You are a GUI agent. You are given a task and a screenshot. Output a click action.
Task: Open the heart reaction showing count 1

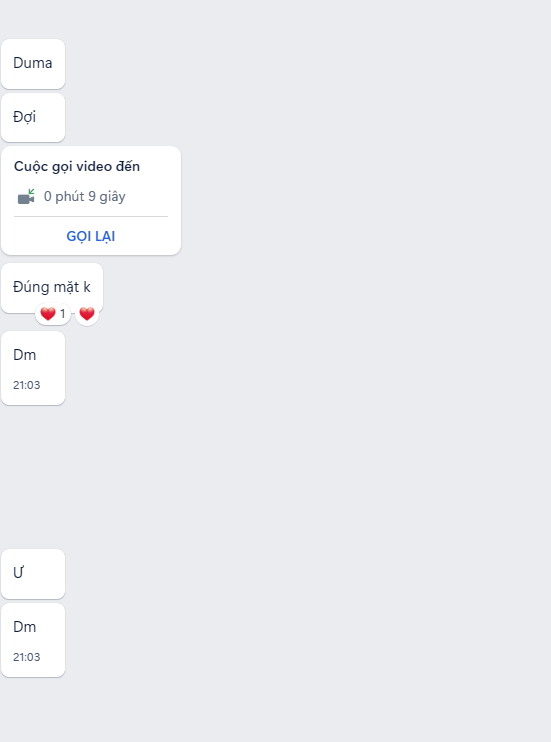tap(53, 314)
